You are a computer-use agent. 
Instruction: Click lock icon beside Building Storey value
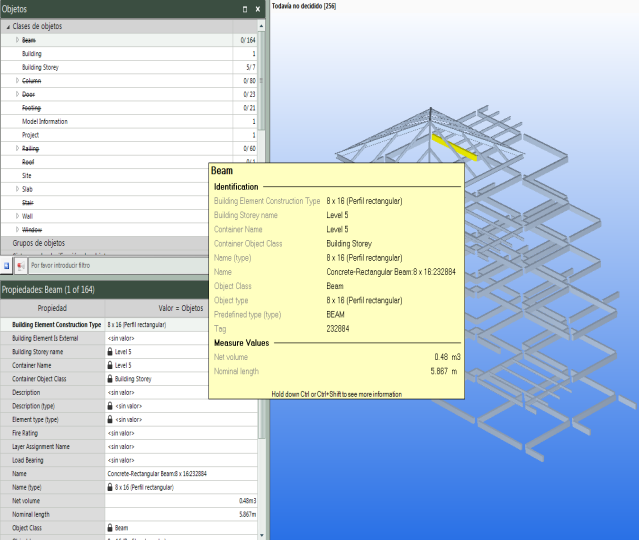coord(111,380)
